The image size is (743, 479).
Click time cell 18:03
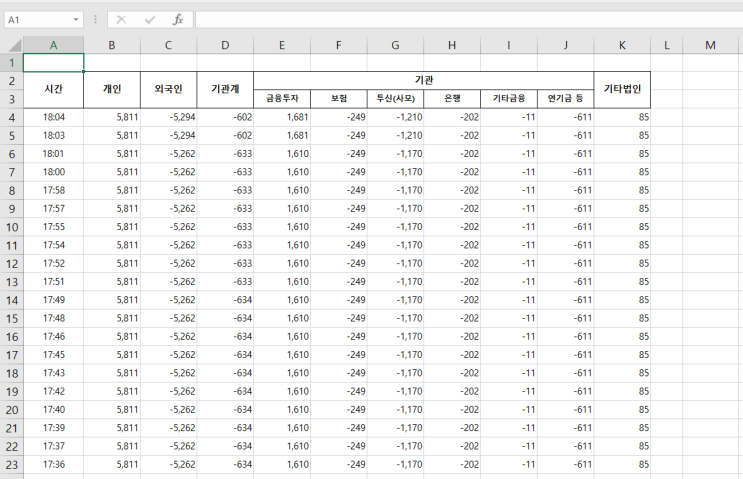click(x=54, y=136)
